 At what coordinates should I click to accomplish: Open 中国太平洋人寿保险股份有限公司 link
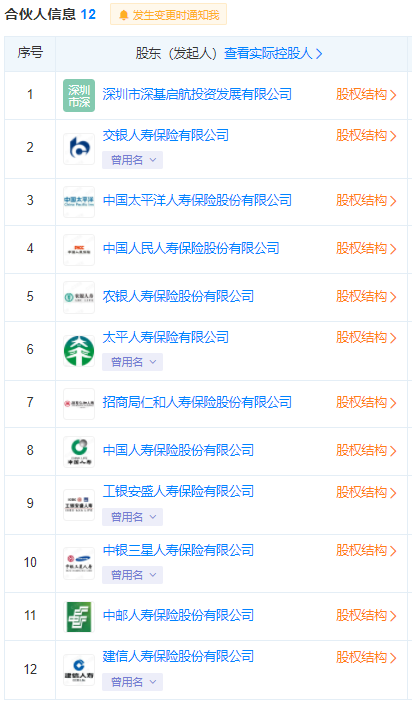[x=197, y=200]
